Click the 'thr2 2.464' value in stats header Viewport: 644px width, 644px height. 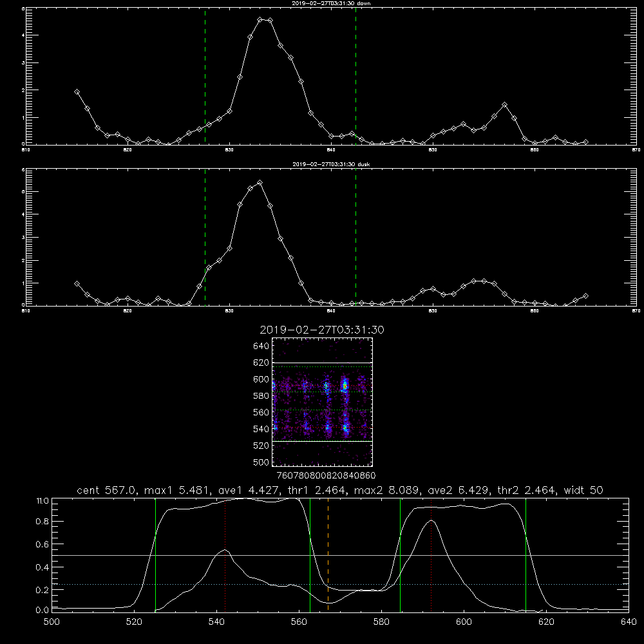click(x=527, y=490)
